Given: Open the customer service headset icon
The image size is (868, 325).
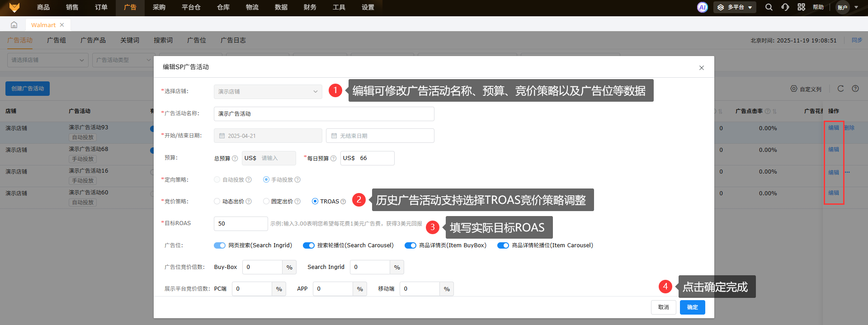Looking at the screenshot, I should 785,7.
